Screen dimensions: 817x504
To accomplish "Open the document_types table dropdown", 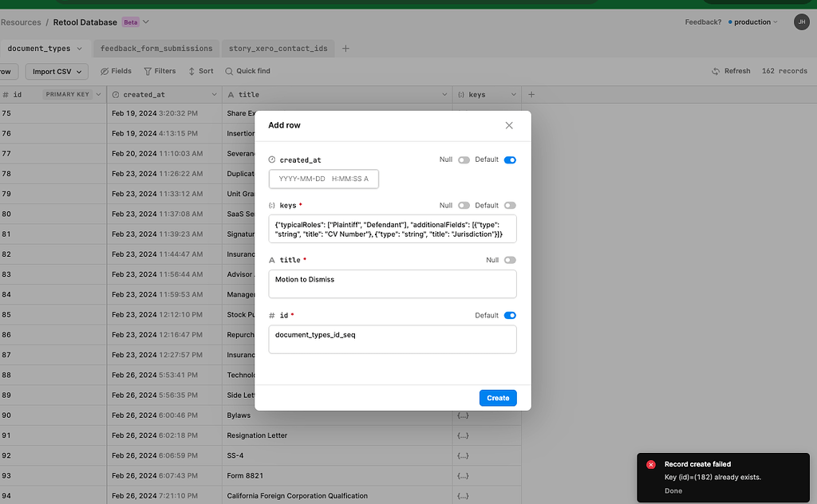I will click(x=77, y=48).
